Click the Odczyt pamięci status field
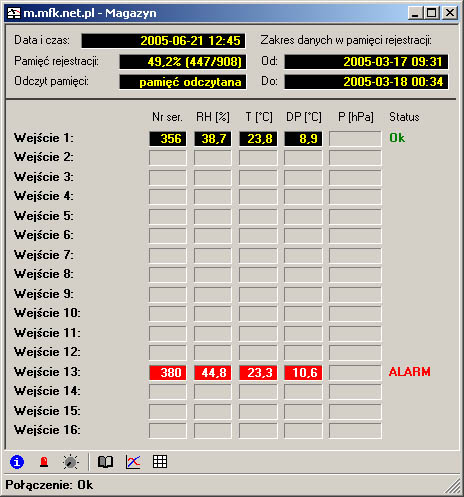This screenshot has width=464, height=497. pos(183,82)
